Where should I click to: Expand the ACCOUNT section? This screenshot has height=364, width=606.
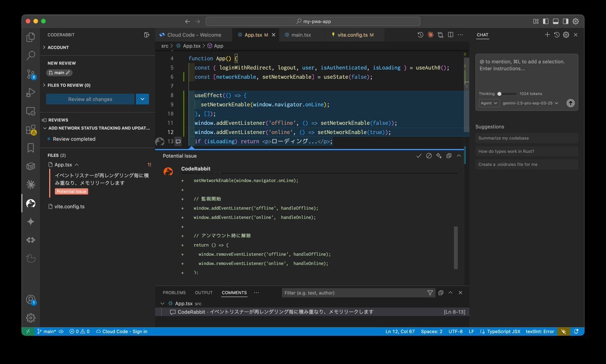point(58,47)
